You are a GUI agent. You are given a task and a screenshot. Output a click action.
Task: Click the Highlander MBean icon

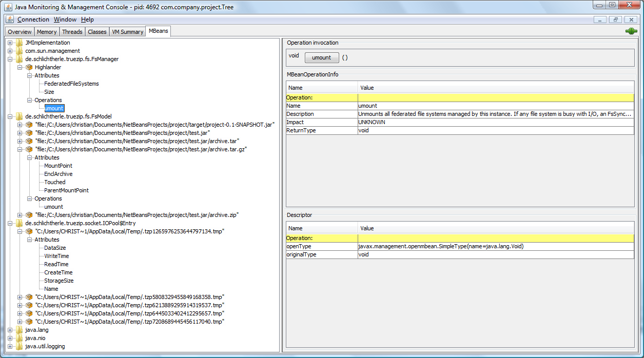[29, 67]
